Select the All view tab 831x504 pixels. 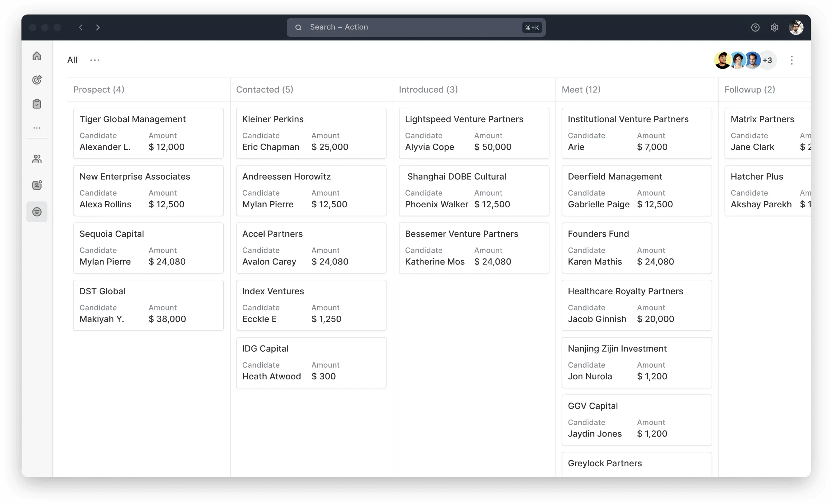click(x=72, y=60)
